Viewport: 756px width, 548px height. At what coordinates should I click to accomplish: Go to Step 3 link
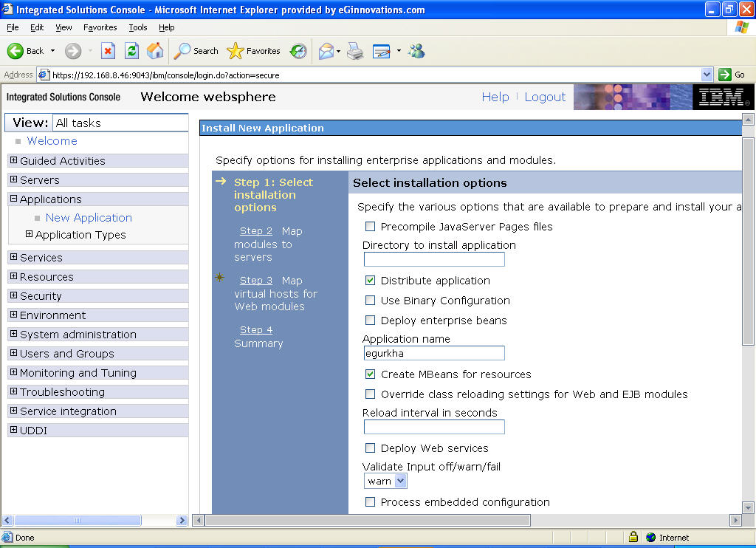click(256, 280)
